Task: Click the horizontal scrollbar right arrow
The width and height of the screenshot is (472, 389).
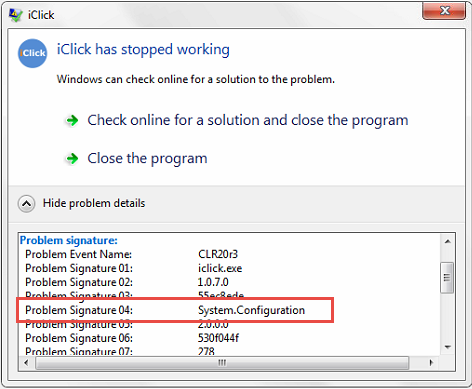Action: tap(431, 362)
